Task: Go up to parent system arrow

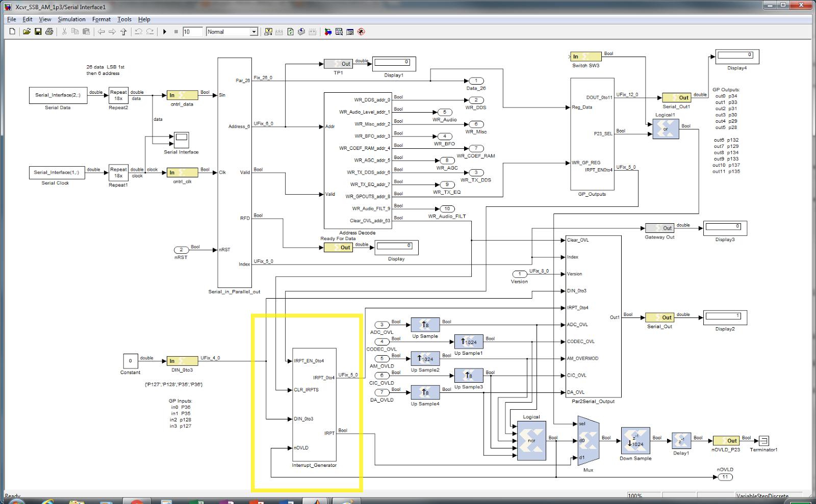Action: point(123,32)
